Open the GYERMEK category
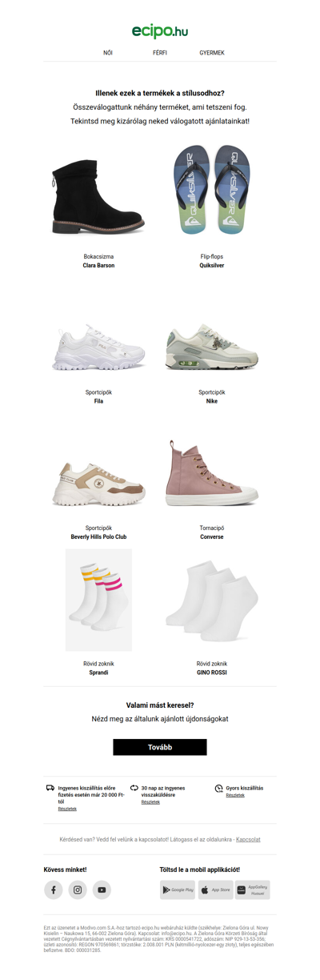 click(x=212, y=53)
